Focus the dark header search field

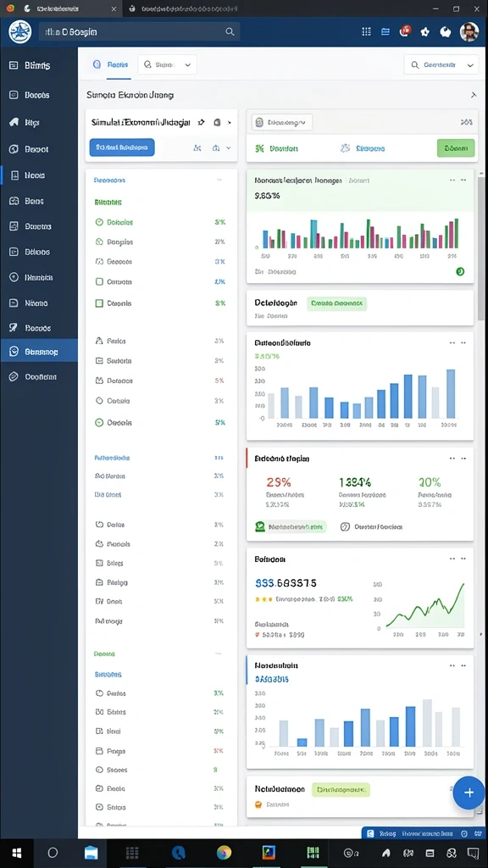click(x=139, y=31)
